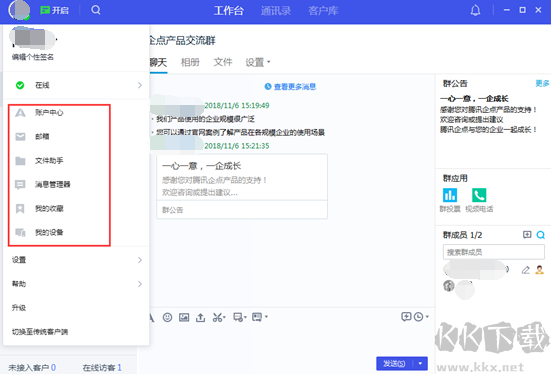Open the send options dropdown arrow

tap(420, 363)
